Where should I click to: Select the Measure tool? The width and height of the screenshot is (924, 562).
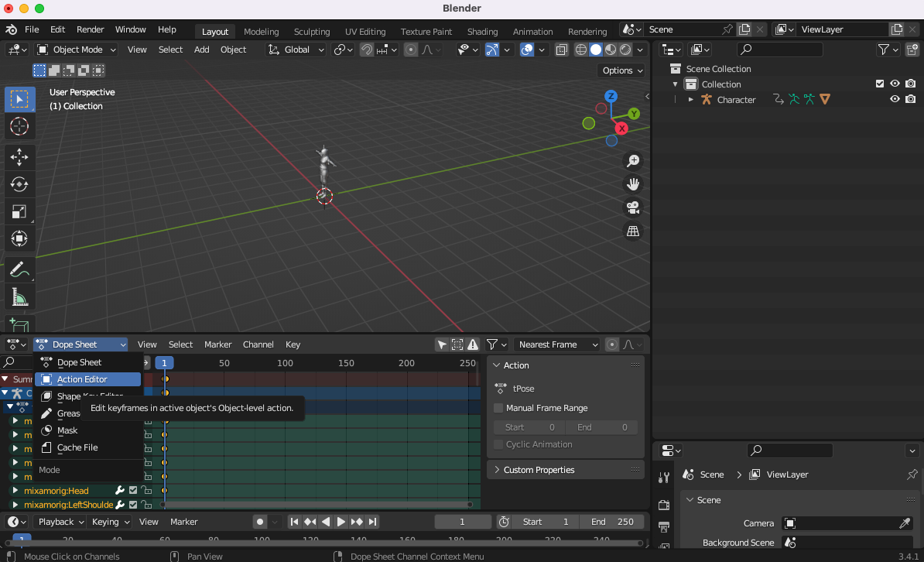pyautogui.click(x=19, y=297)
